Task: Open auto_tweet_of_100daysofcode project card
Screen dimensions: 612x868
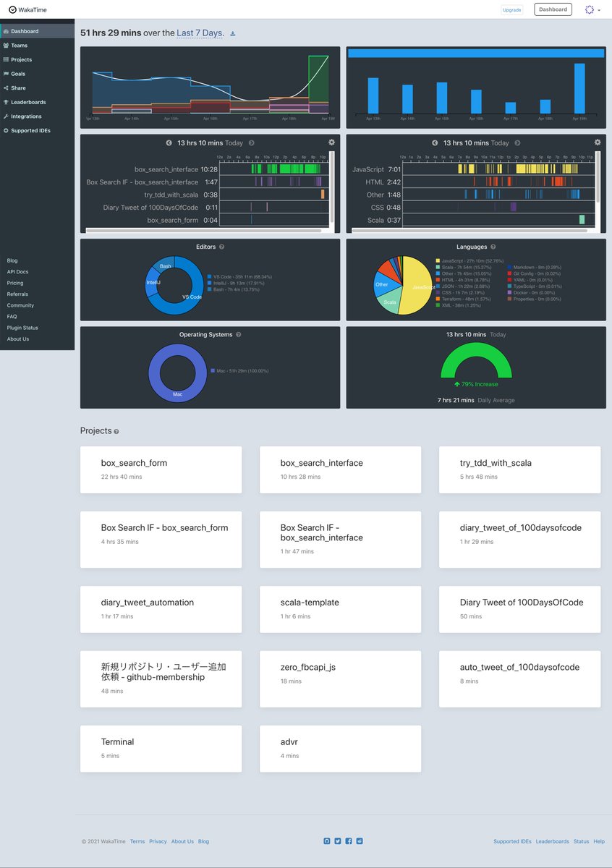Action: click(519, 679)
